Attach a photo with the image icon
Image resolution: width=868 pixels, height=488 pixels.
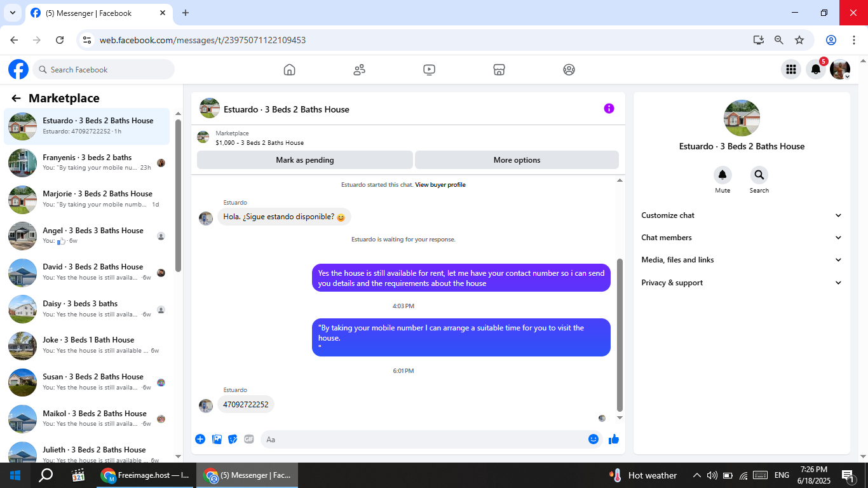click(x=217, y=439)
